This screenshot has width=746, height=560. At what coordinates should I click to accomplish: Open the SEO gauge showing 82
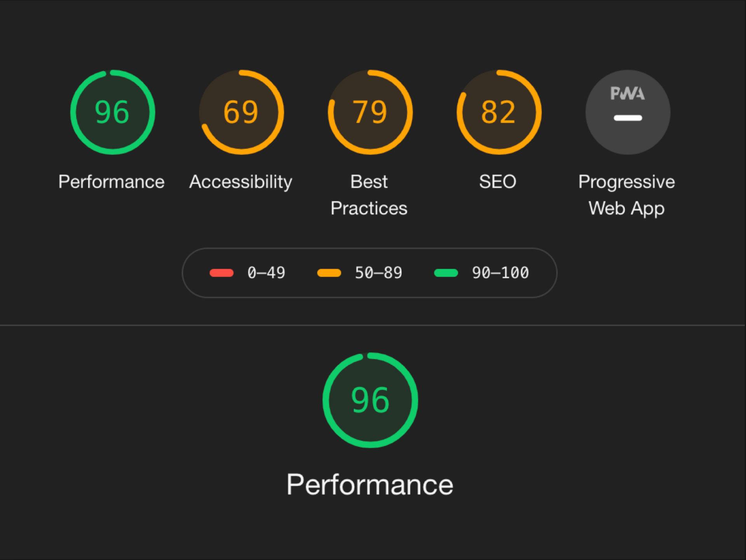499,112
